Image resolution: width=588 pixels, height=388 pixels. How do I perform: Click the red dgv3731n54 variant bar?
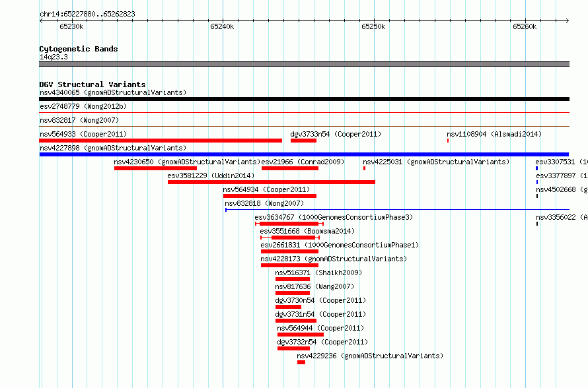tap(296, 321)
